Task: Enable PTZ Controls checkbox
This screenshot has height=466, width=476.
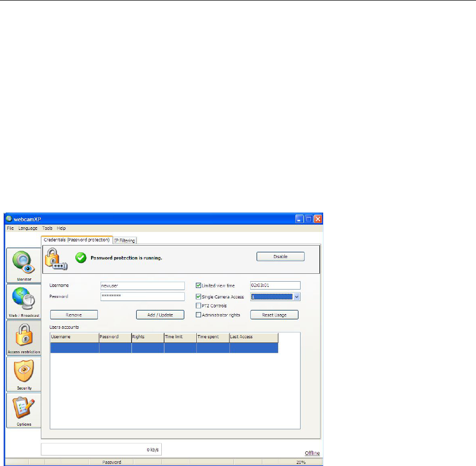Action: click(198, 305)
